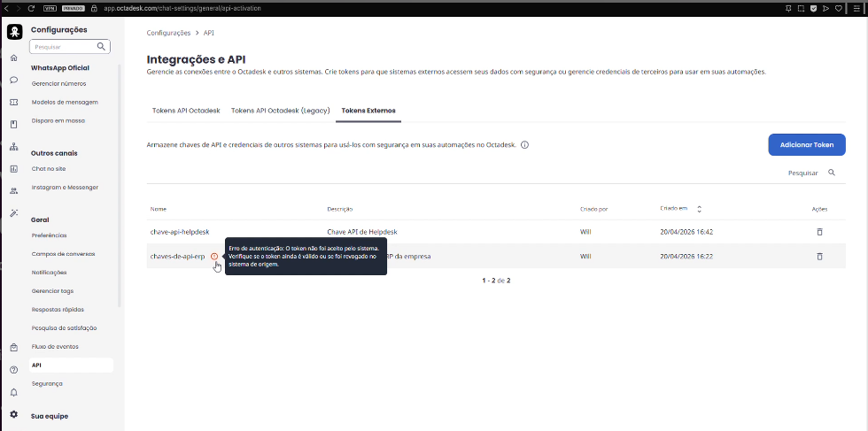The height and width of the screenshot is (431, 868).
Task: Switch to Tokens API Octadesk tab
Action: [187, 110]
